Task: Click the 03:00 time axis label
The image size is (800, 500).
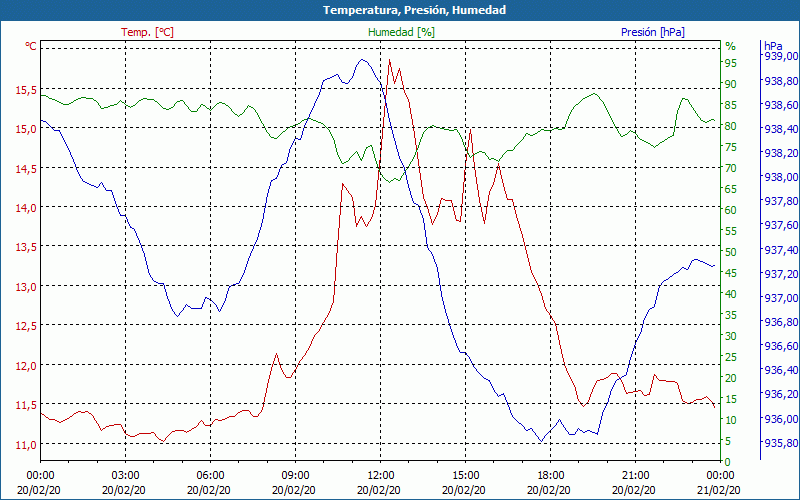Action: [x=125, y=476]
